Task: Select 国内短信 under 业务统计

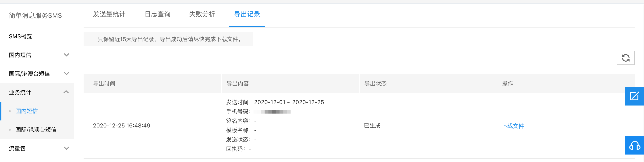Action: click(26, 111)
